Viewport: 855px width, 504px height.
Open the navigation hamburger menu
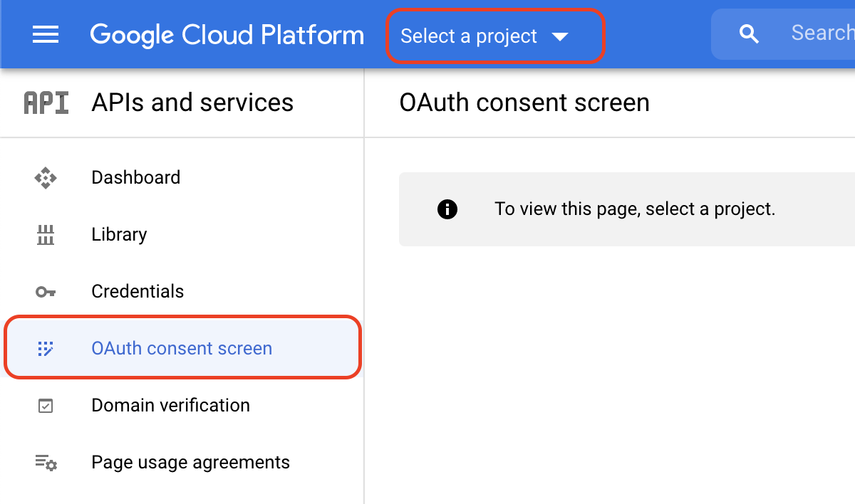tap(45, 33)
